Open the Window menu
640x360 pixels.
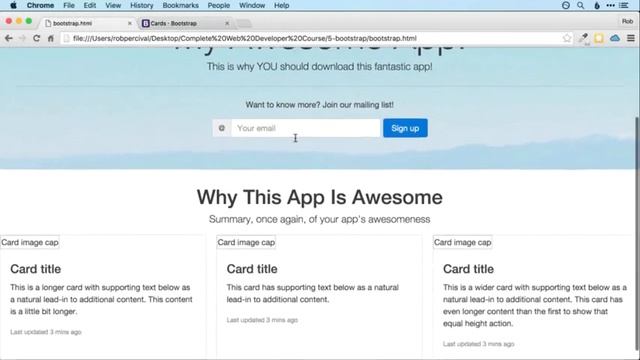click(x=252, y=5)
